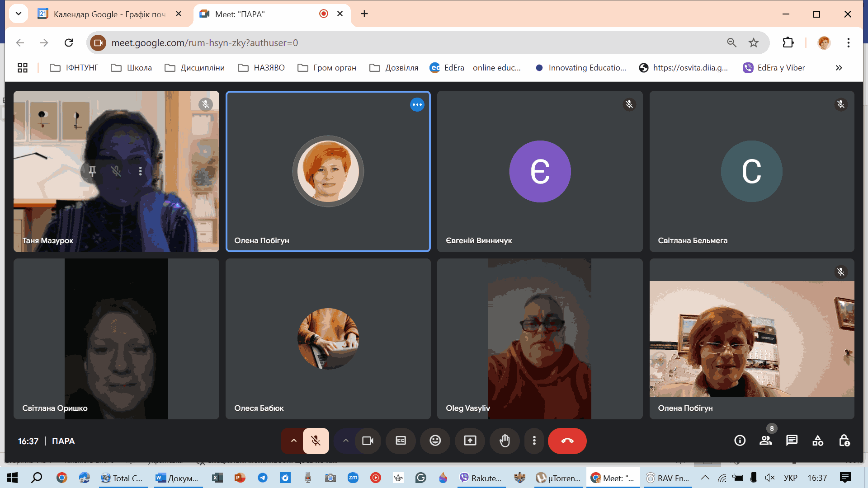Open the ІФНТУНГ bookmarks folder
868x488 pixels.
tap(74, 68)
